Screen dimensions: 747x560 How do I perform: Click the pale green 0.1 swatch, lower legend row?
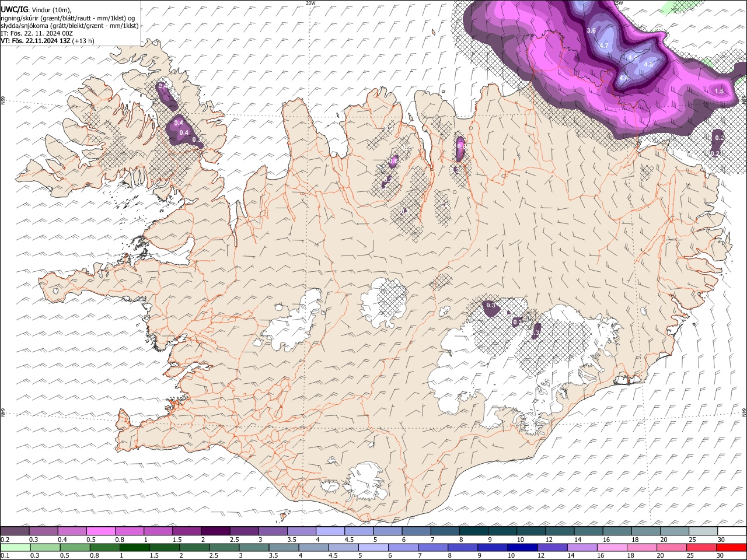pyautogui.click(x=15, y=547)
